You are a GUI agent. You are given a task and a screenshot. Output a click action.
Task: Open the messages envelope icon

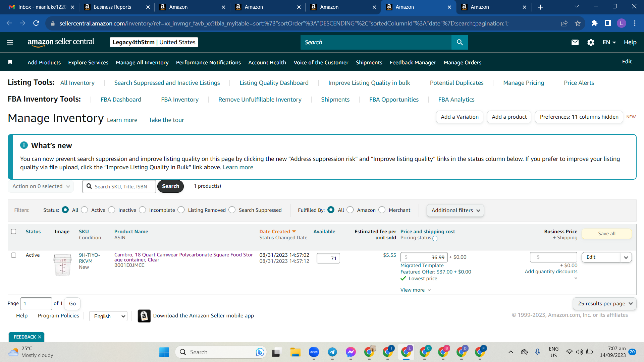click(575, 42)
